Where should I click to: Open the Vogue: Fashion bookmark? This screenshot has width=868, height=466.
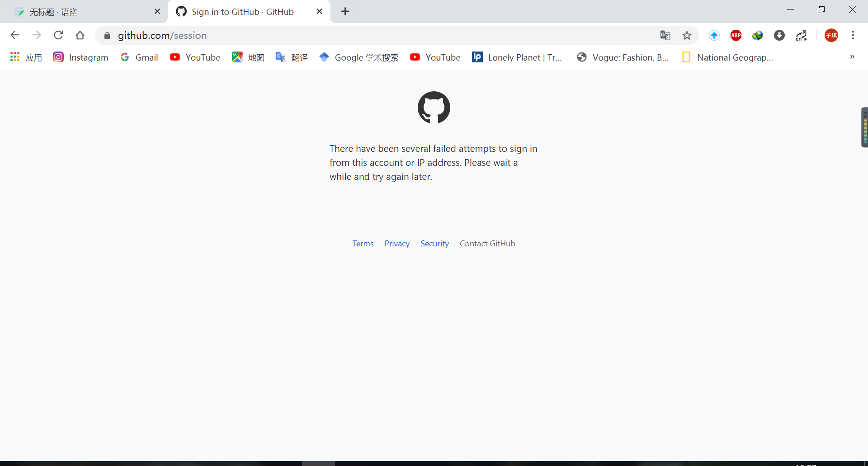tap(623, 57)
